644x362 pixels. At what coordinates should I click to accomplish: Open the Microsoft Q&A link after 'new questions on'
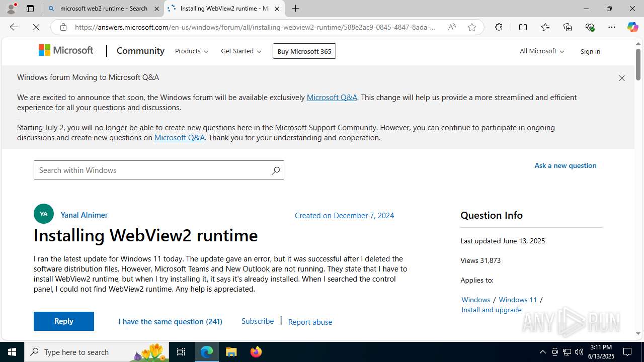[x=180, y=137]
